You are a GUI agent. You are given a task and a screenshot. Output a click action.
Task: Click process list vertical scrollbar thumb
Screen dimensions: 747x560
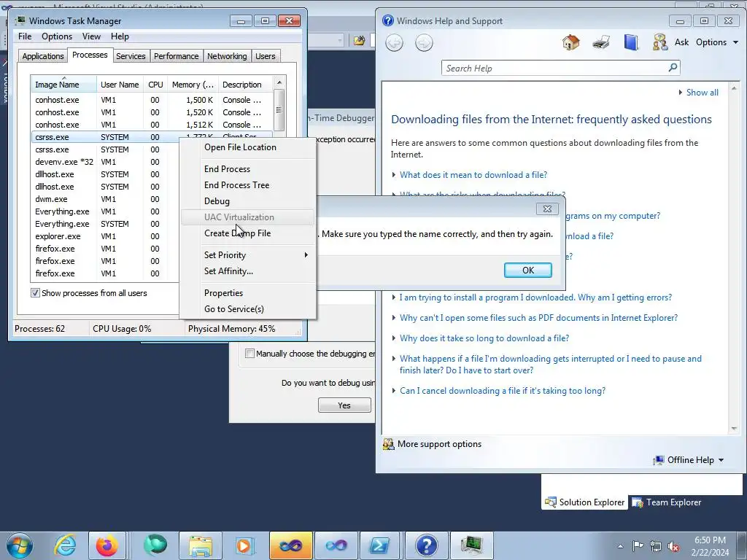[x=279, y=109]
